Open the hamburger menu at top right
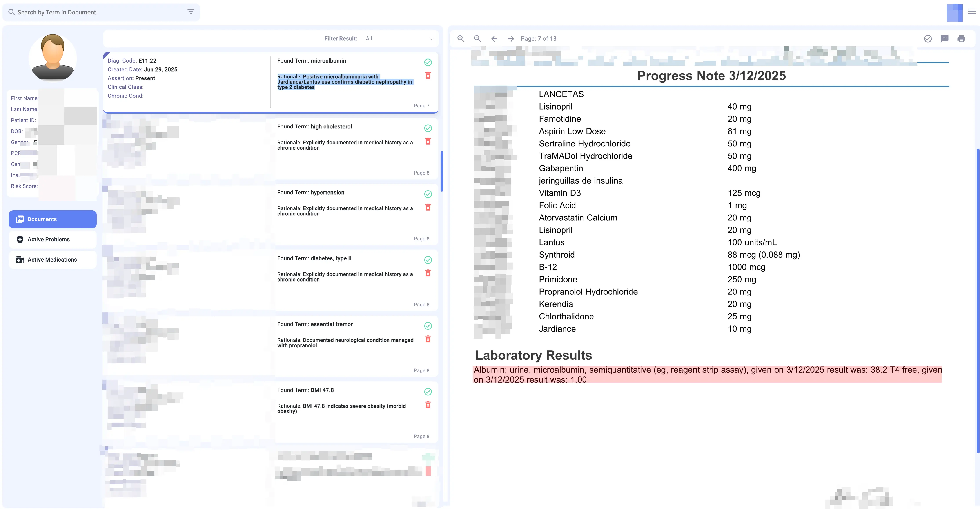Viewport: 980px width, 509px height. pyautogui.click(x=971, y=12)
